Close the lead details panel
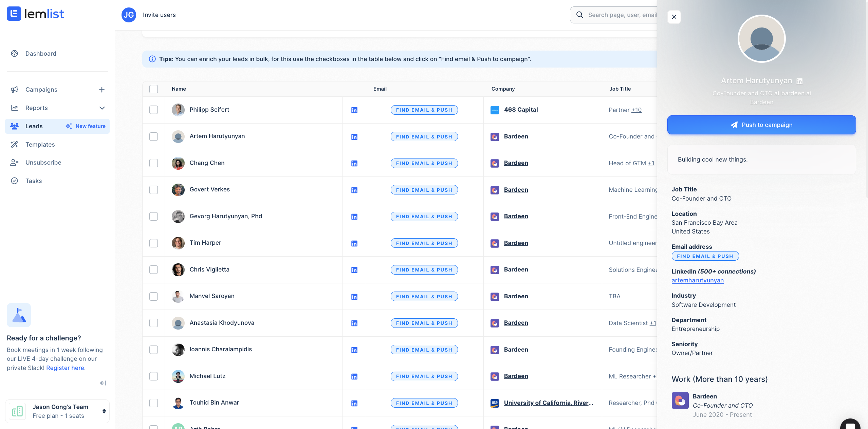868x429 pixels. pos(674,17)
